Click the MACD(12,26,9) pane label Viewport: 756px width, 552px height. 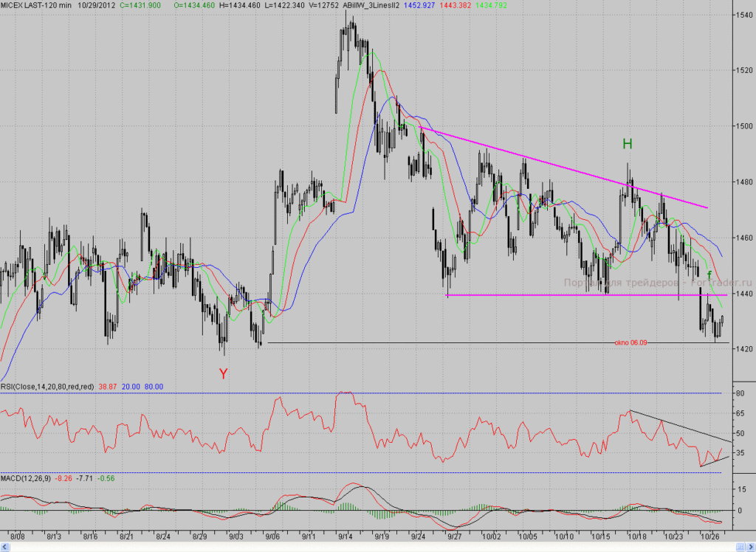(26, 479)
